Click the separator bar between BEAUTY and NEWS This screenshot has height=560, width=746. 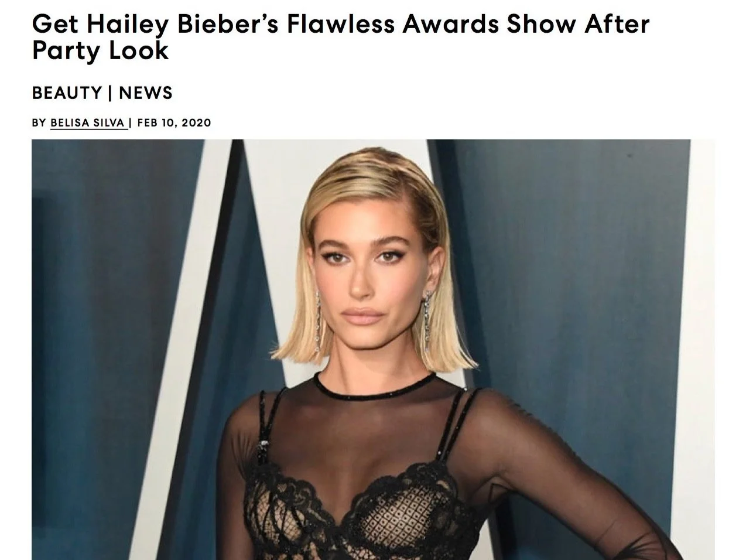(x=111, y=93)
